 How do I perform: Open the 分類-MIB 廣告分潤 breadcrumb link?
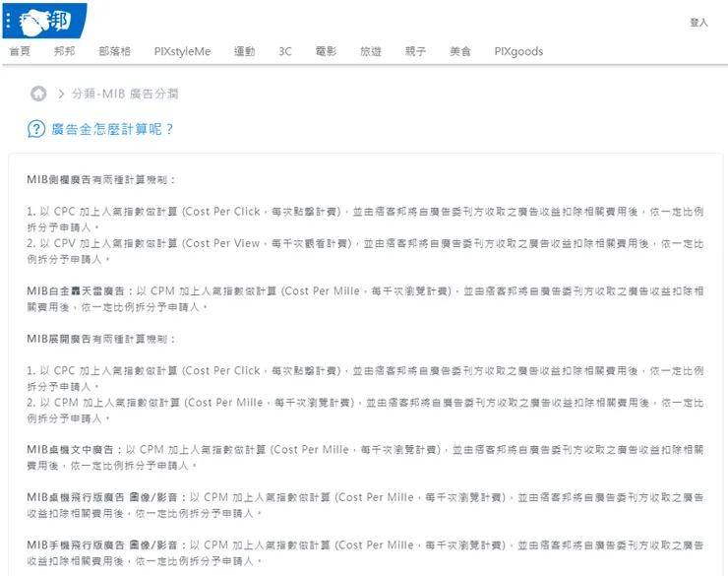[x=125, y=94]
